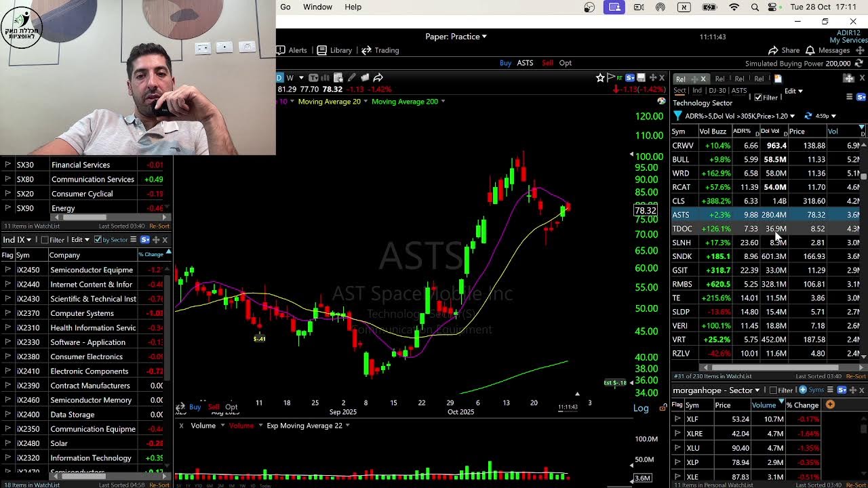This screenshot has width=868, height=488.
Task: Click the share arrow on chart toolbar
Action: click(378, 77)
